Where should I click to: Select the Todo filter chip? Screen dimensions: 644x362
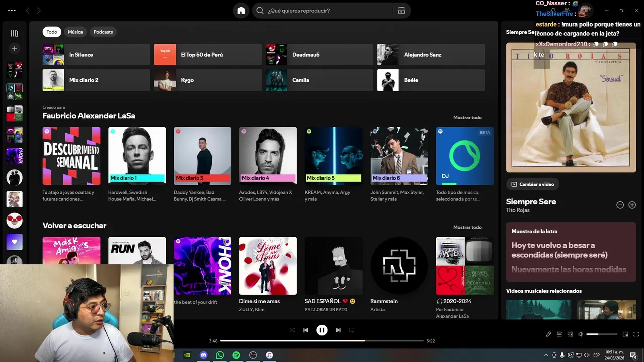coord(52,32)
